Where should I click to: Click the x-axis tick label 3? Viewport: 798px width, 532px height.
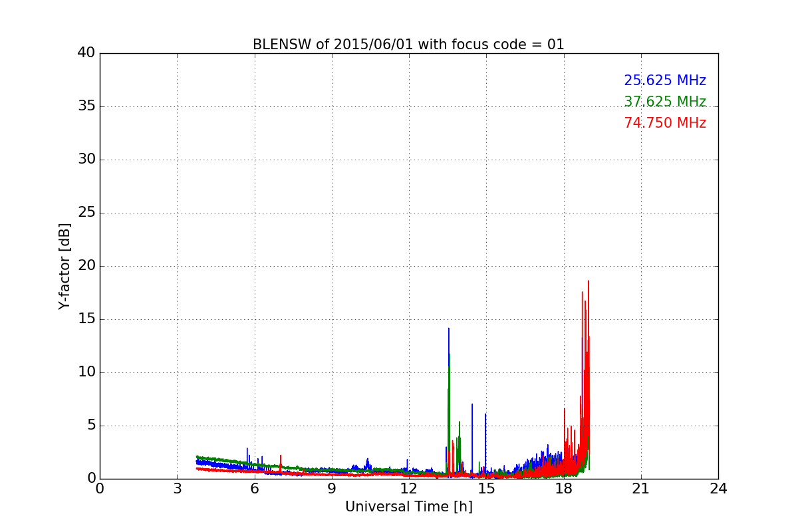click(177, 489)
